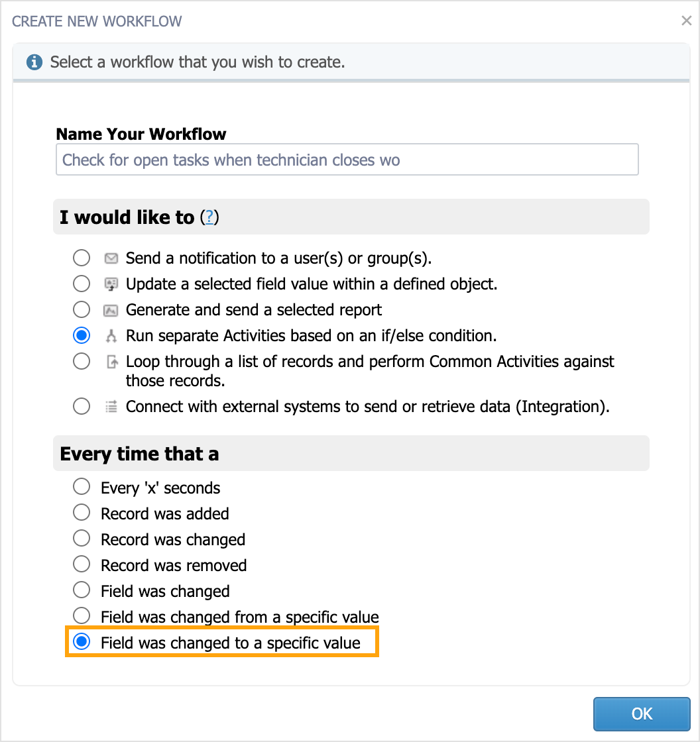Image resolution: width=700 pixels, height=742 pixels.
Task: Choose 'Update a selected field value' option
Action: (82, 284)
